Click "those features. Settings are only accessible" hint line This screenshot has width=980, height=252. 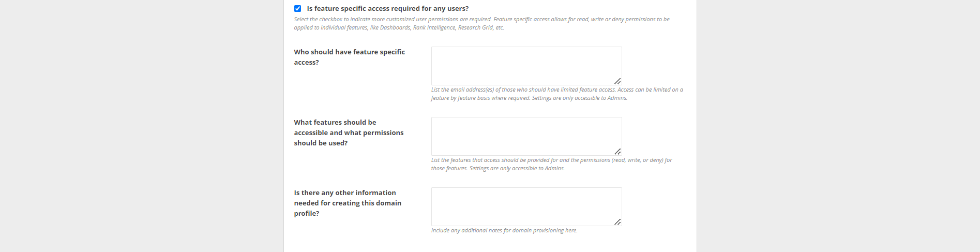pyautogui.click(x=497, y=169)
